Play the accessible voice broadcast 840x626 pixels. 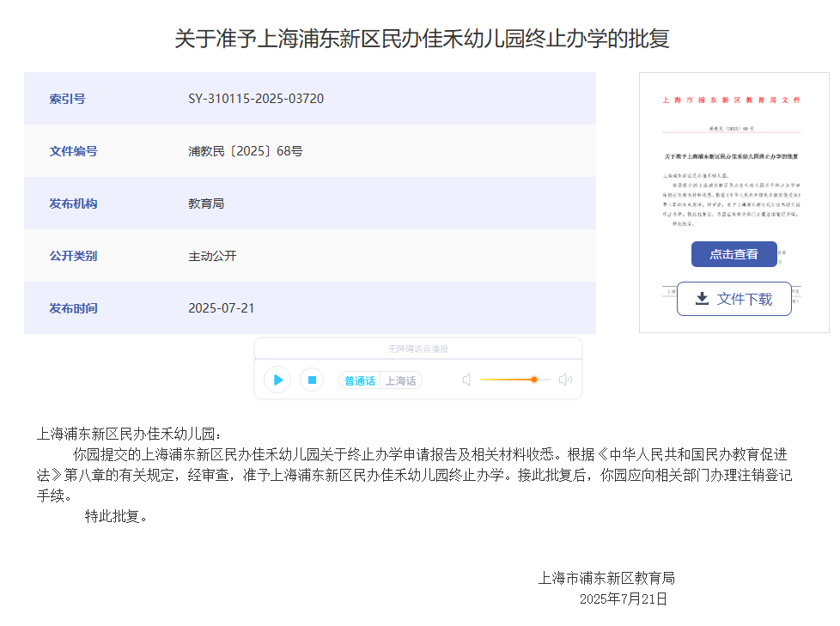point(277,380)
